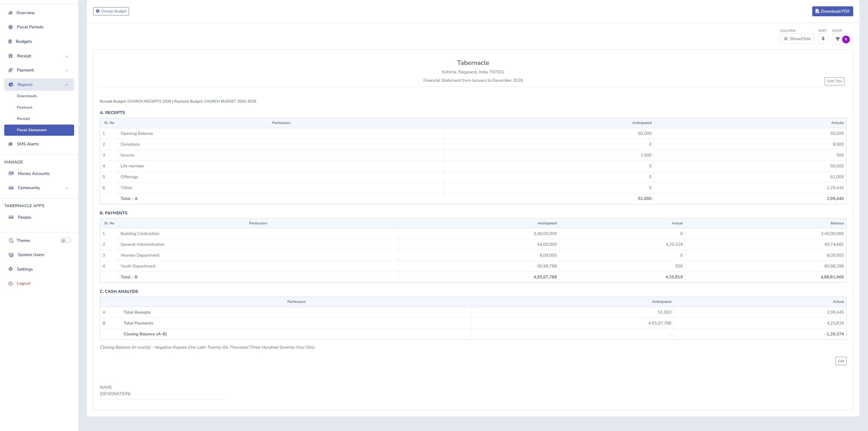Click the Receipt gift icon
This screenshot has width=868, height=431.
pos(11,56)
